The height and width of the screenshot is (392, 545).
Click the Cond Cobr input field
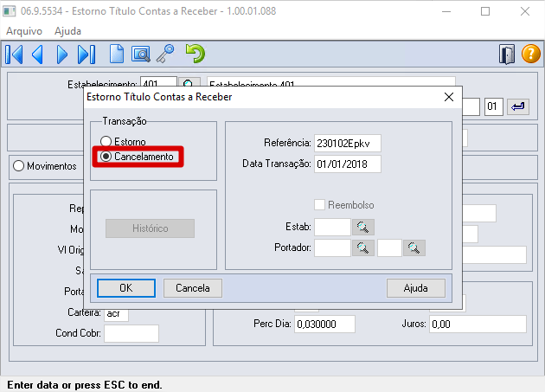pos(131,333)
